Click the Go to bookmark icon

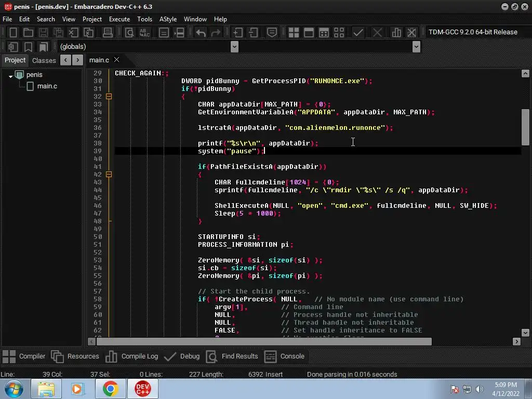pyautogui.click(x=44, y=47)
